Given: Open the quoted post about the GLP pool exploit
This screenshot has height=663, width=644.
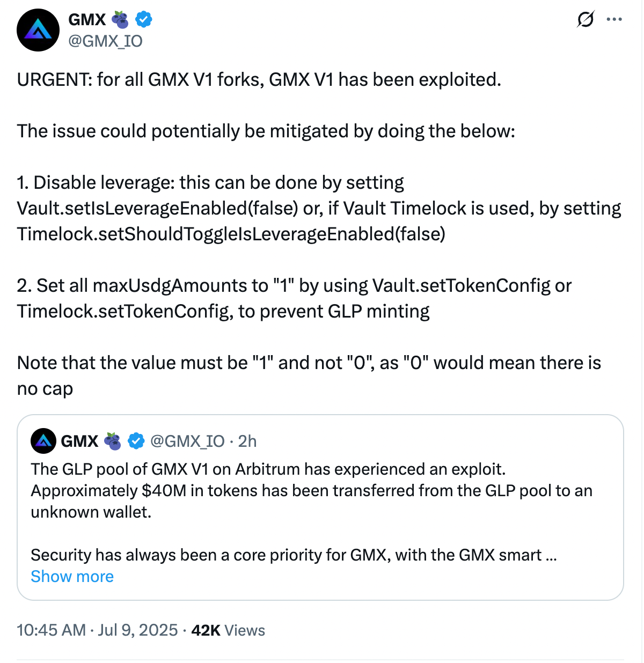Looking at the screenshot, I should [x=311, y=491].
